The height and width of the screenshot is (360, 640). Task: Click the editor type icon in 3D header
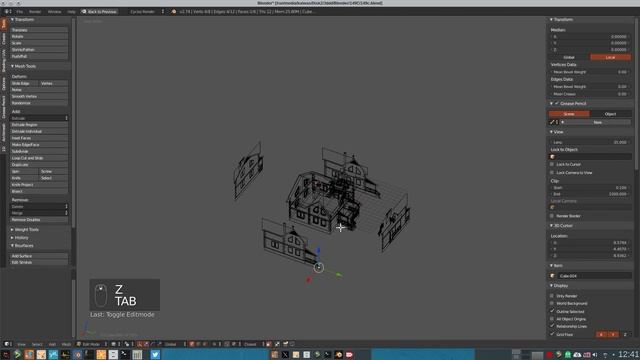(7, 344)
